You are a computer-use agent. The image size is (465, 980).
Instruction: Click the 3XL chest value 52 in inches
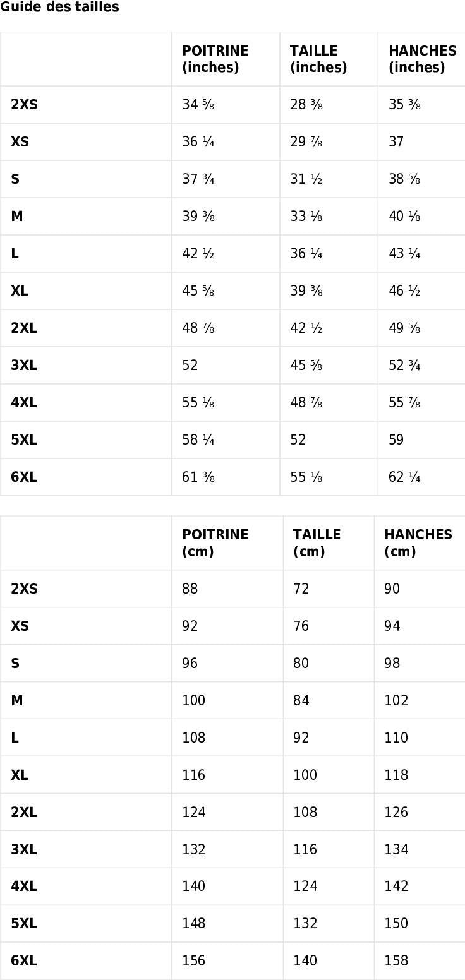[x=190, y=366]
